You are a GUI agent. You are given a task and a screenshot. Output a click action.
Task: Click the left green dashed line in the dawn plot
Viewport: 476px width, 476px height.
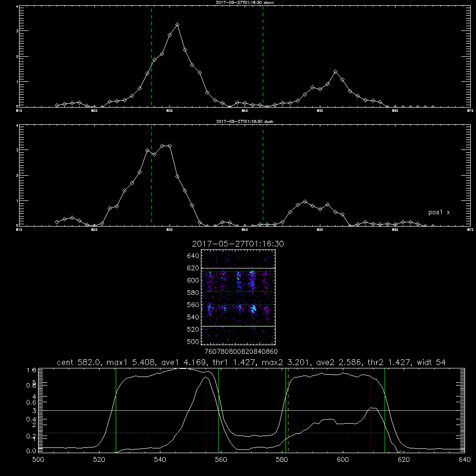tap(151, 57)
